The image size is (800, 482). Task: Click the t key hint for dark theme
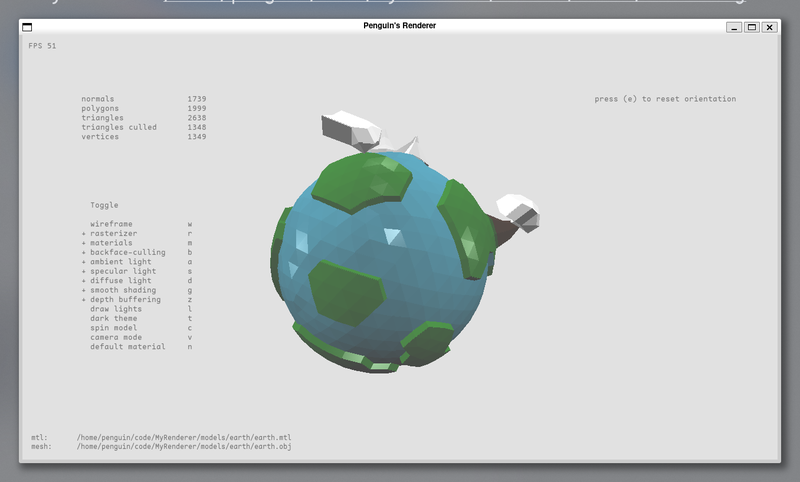[x=190, y=318]
